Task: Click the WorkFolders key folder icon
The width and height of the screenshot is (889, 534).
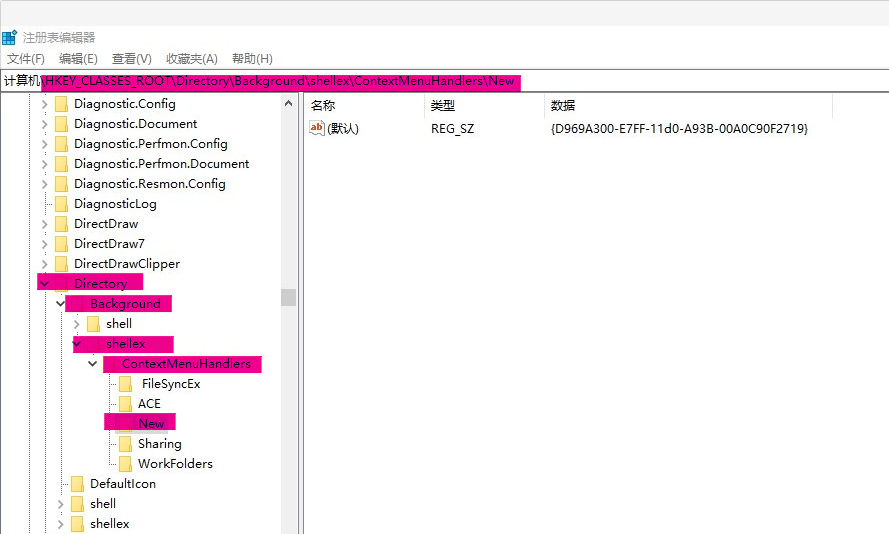Action: (x=125, y=464)
